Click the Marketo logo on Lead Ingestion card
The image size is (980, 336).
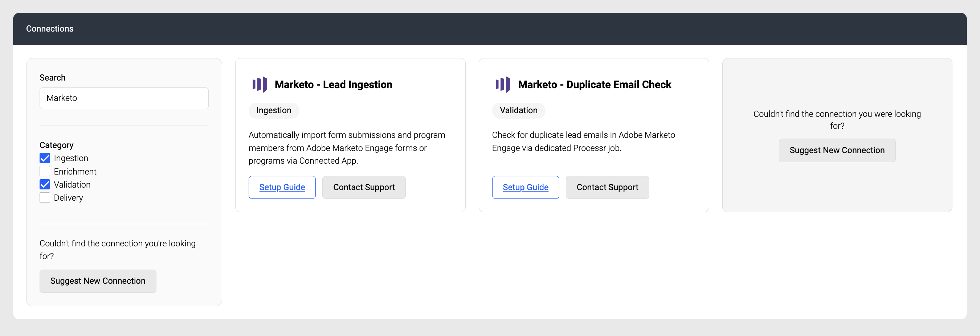pos(260,85)
